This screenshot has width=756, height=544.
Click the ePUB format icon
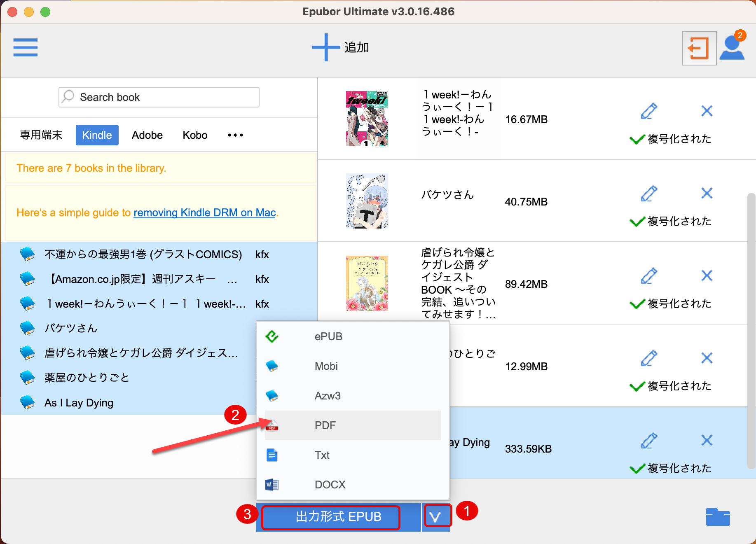[272, 336]
